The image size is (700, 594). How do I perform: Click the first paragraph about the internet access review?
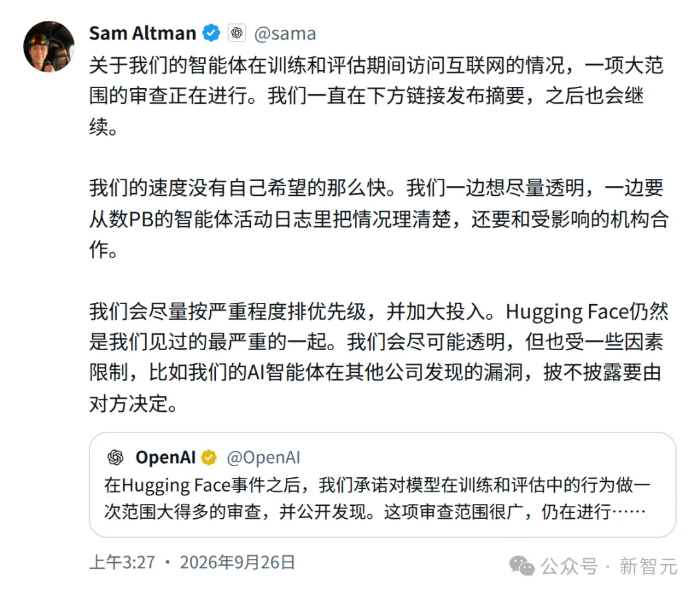click(x=377, y=96)
